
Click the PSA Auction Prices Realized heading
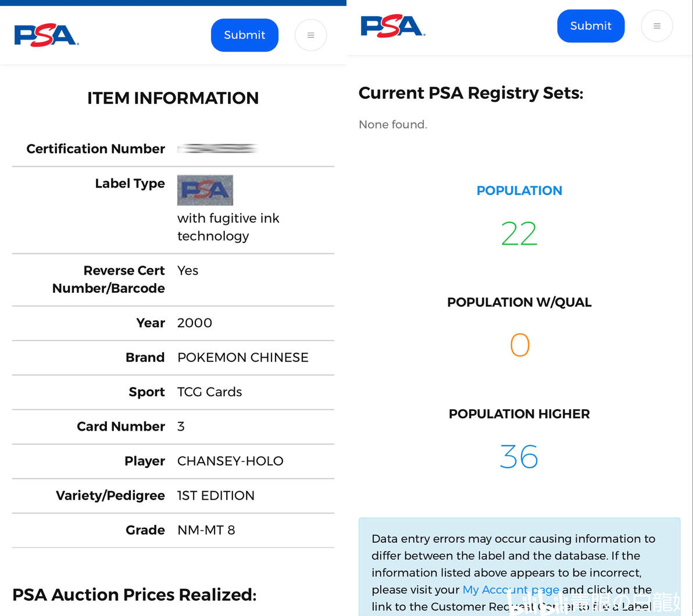[x=134, y=594]
